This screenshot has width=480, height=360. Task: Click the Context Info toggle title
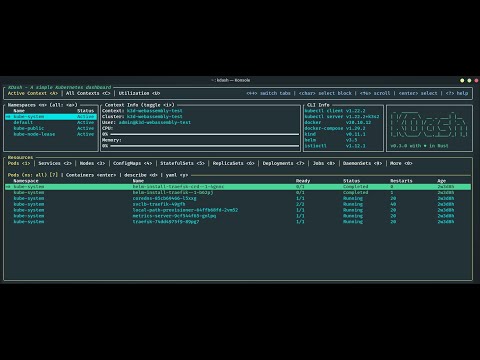[139, 105]
